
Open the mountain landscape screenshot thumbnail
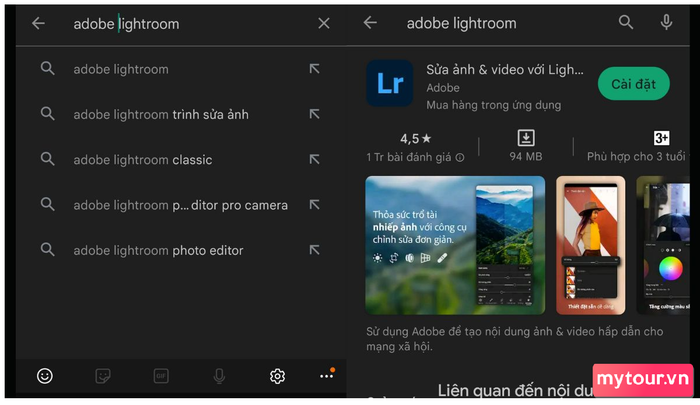455,245
